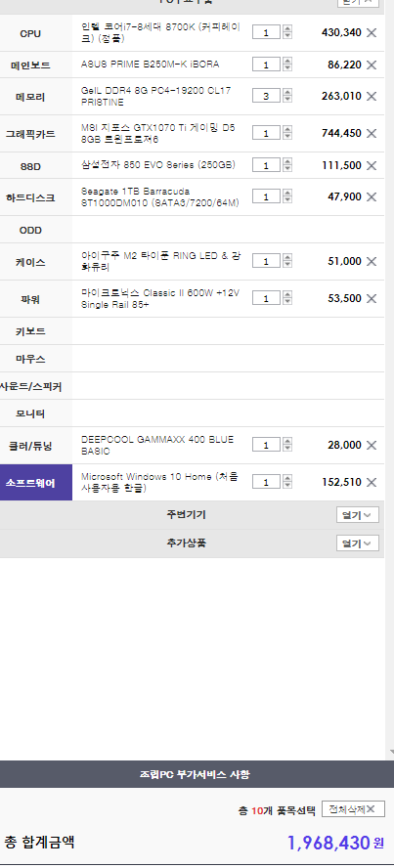
Task: Delete the ASUS PRIME mainboard row
Action: tap(372, 65)
